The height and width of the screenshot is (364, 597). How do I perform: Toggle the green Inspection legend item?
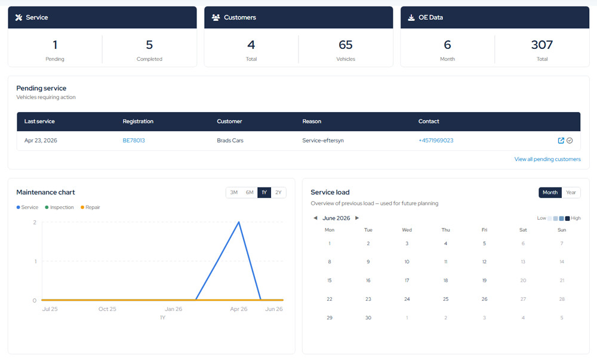pyautogui.click(x=59, y=207)
